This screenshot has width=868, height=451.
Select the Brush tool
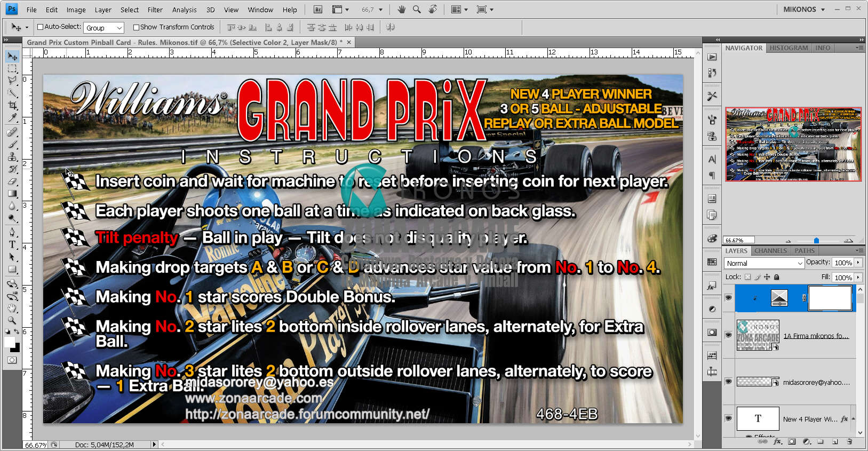[x=12, y=144]
